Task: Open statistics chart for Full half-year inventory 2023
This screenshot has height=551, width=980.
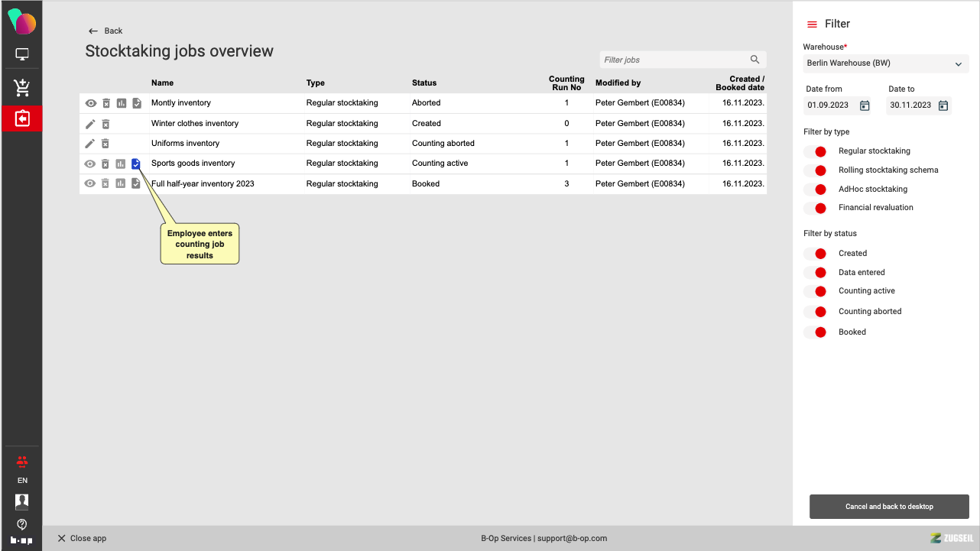Action: (x=121, y=183)
